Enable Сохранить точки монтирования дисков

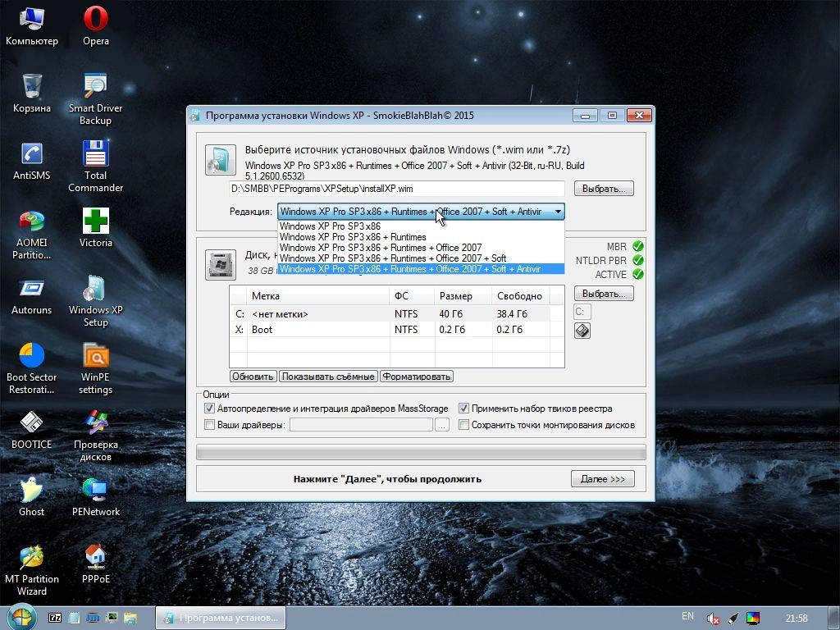[x=464, y=425]
